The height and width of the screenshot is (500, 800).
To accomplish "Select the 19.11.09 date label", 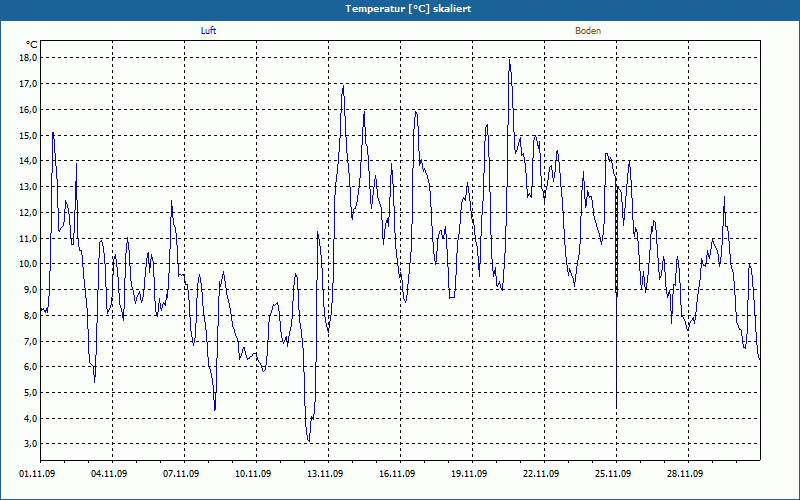I will 468,474.
